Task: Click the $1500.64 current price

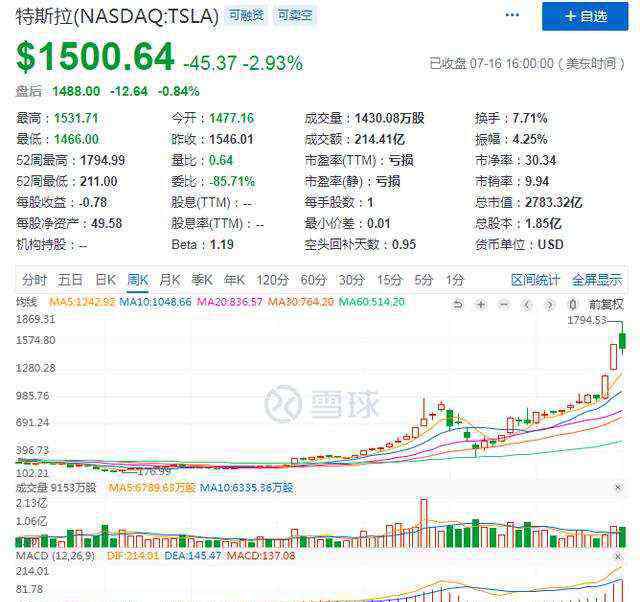Action: 95,57
